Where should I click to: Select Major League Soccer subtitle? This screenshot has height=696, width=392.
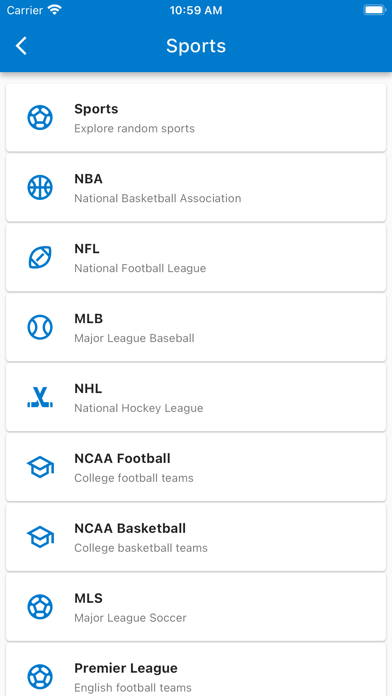tap(130, 618)
